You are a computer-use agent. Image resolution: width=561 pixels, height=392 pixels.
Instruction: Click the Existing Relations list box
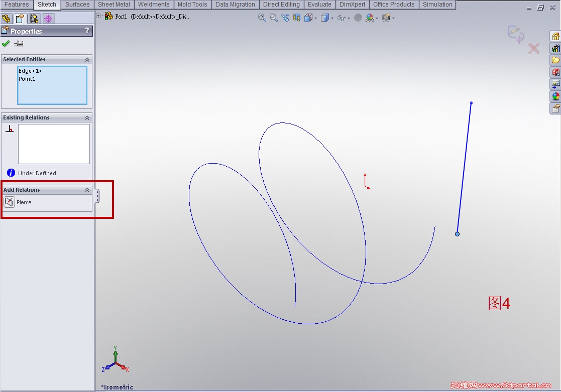(x=54, y=144)
